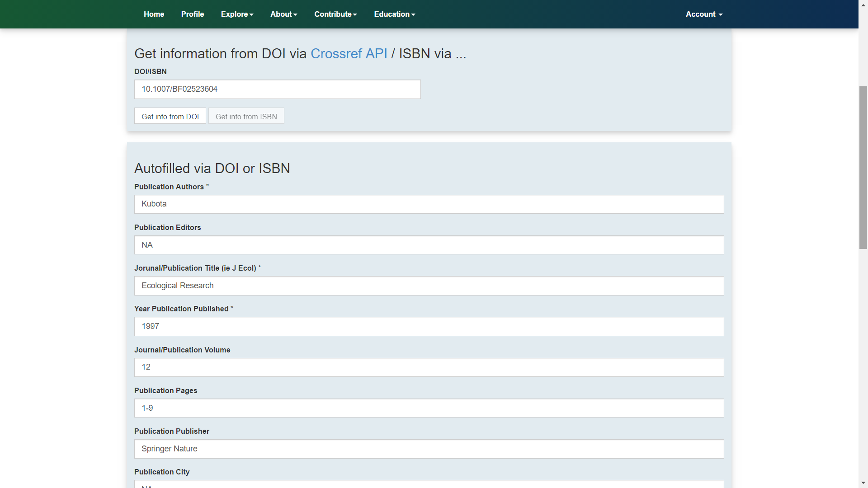Expand the Education menu
Image resolution: width=868 pixels, height=488 pixels.
[x=394, y=14]
